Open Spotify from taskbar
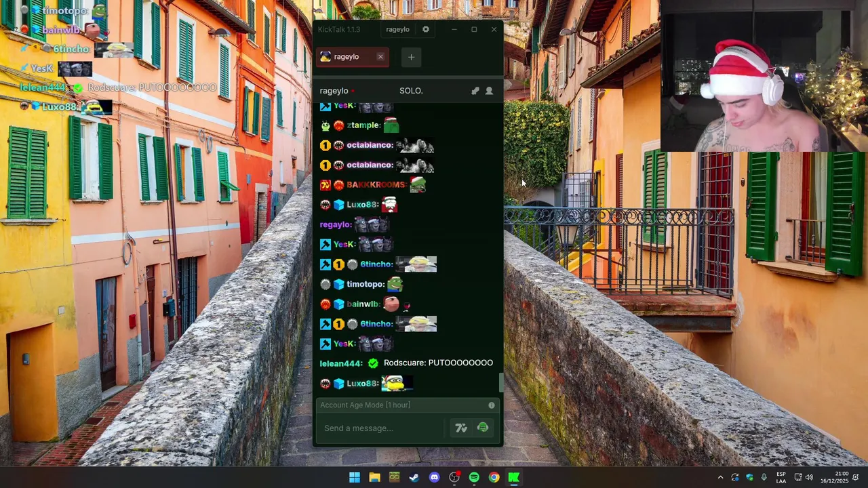 [474, 478]
